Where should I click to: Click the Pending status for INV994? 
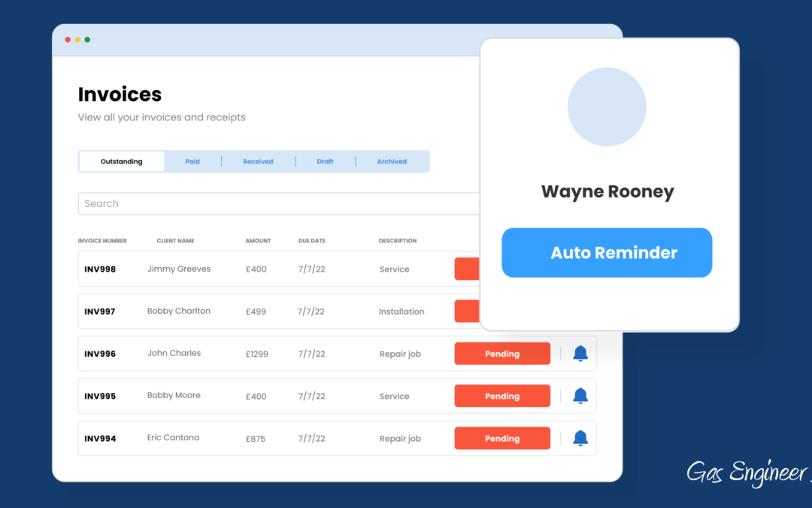click(502, 438)
